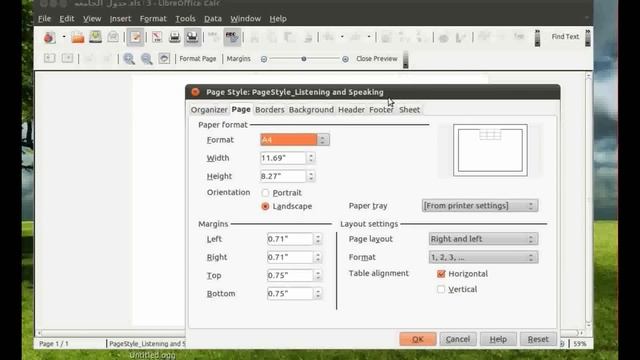Click the vertical scrollbar of preview area
The height and width of the screenshot is (360, 640).
tap(588, 200)
